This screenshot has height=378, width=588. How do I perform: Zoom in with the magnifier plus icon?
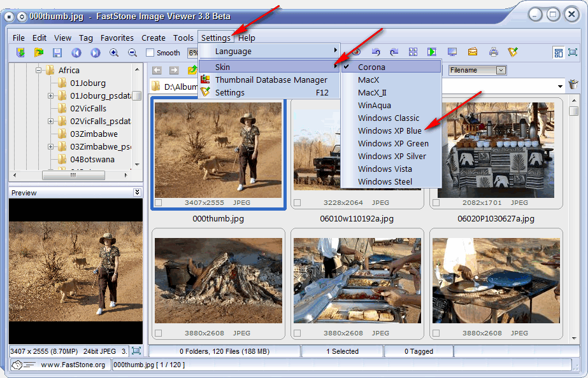[113, 53]
